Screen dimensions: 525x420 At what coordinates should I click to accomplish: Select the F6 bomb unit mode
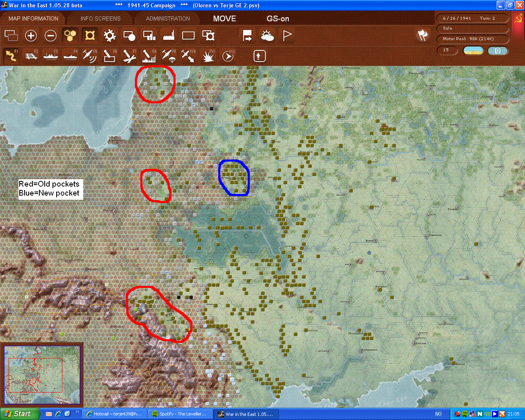click(110, 55)
